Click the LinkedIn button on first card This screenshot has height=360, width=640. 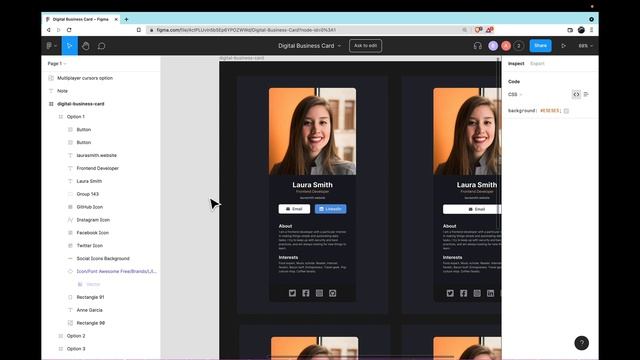331,209
